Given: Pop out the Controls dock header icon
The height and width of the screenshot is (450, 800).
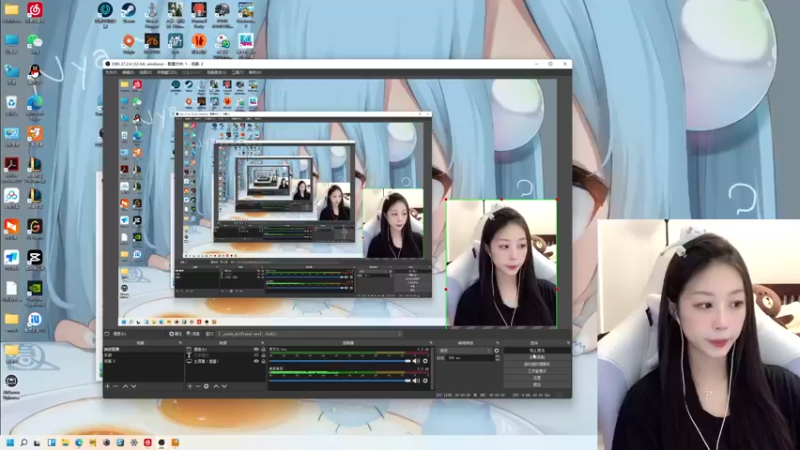Looking at the screenshot, I should [x=568, y=343].
